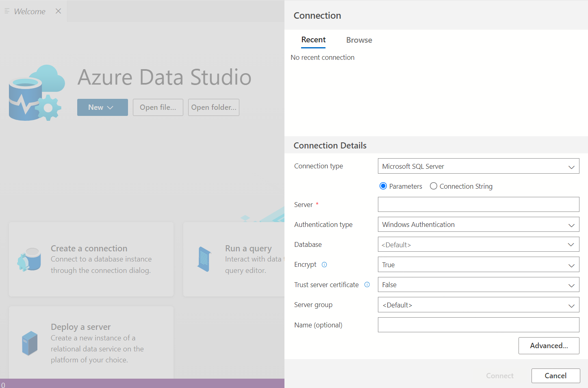Click the Welcome tab list icon

point(7,11)
